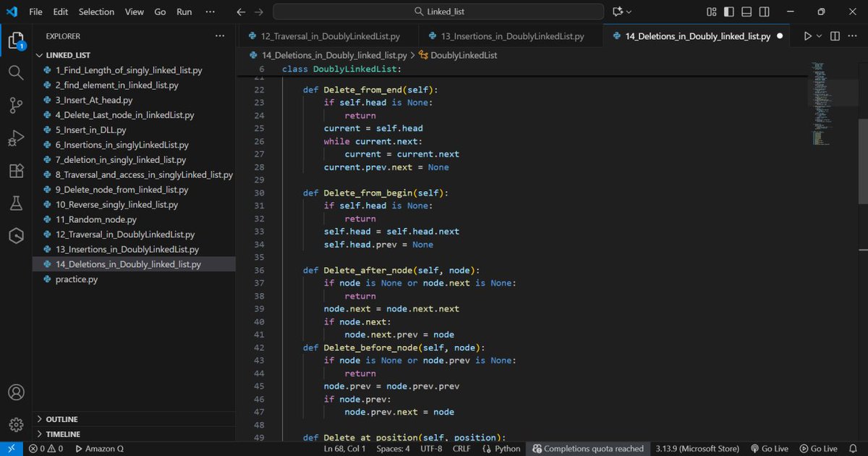Screen dimensions: 868x456
Task: Open the Copilot chat dropdown arrow
Action: (x=629, y=12)
